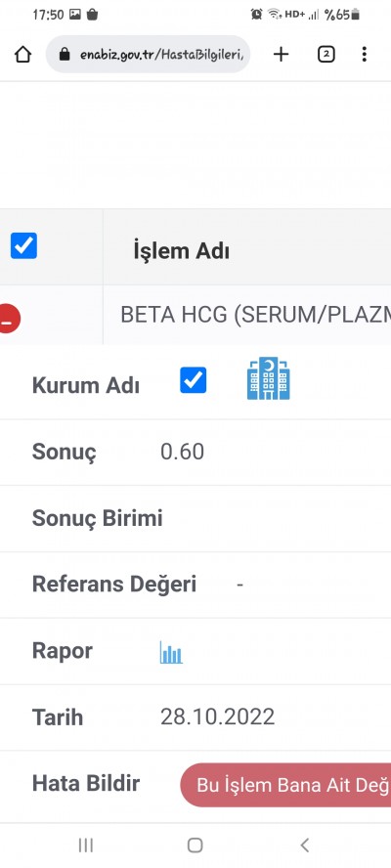Tap the Android back navigation button
This screenshot has height=868, width=391.
pyautogui.click(x=304, y=845)
